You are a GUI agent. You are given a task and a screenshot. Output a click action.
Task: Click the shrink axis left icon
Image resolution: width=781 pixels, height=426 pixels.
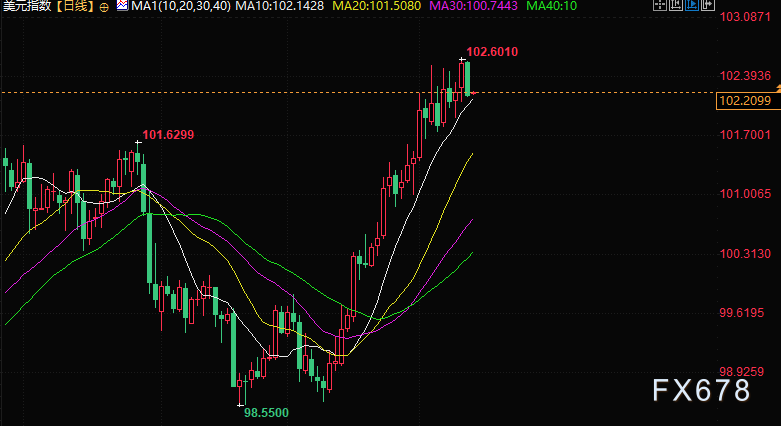tap(676, 5)
